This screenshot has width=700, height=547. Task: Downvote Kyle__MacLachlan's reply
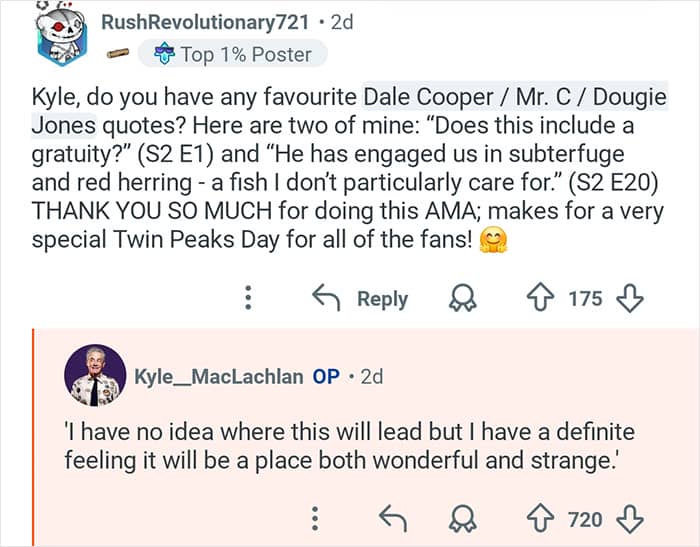tap(631, 518)
